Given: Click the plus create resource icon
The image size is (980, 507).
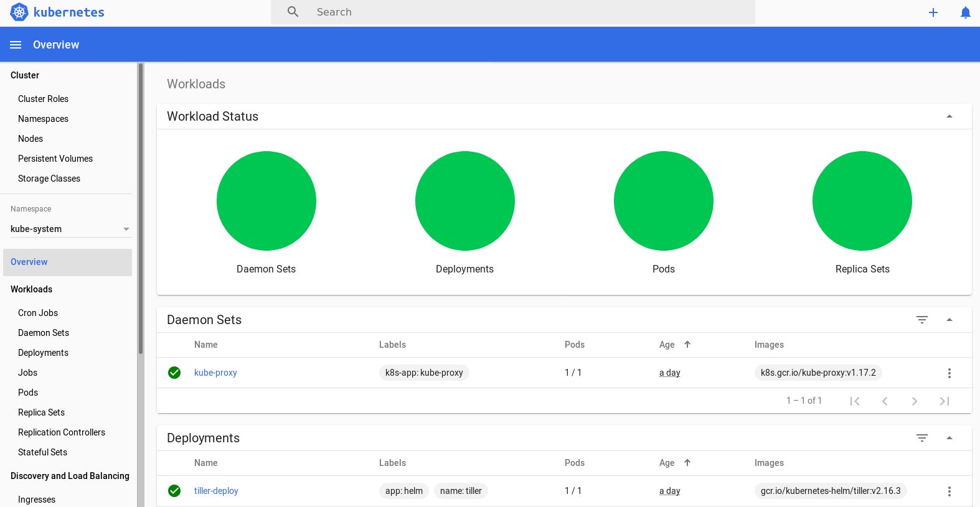Looking at the screenshot, I should pyautogui.click(x=933, y=12).
